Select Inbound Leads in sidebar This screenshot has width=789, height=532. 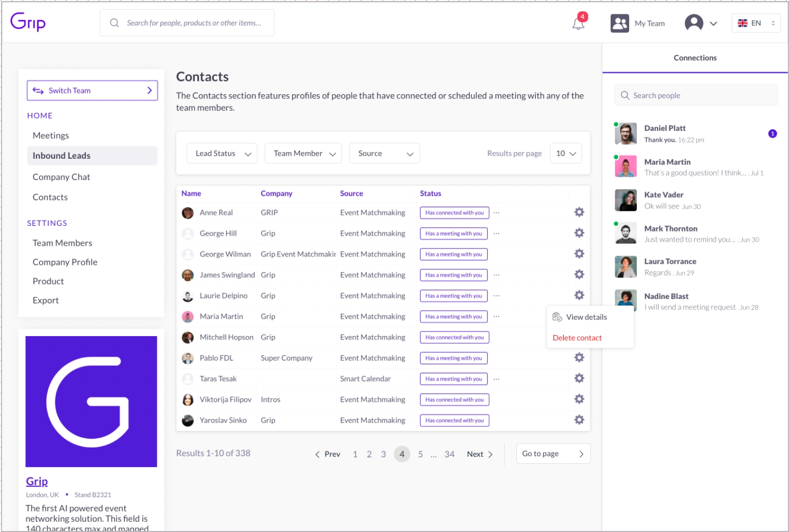(92, 156)
